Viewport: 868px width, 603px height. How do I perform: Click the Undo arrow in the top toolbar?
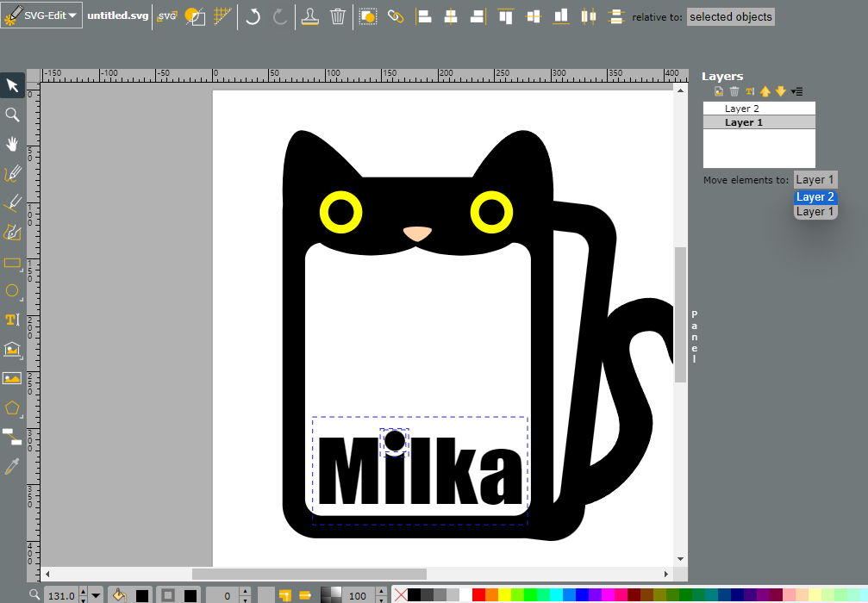[253, 16]
